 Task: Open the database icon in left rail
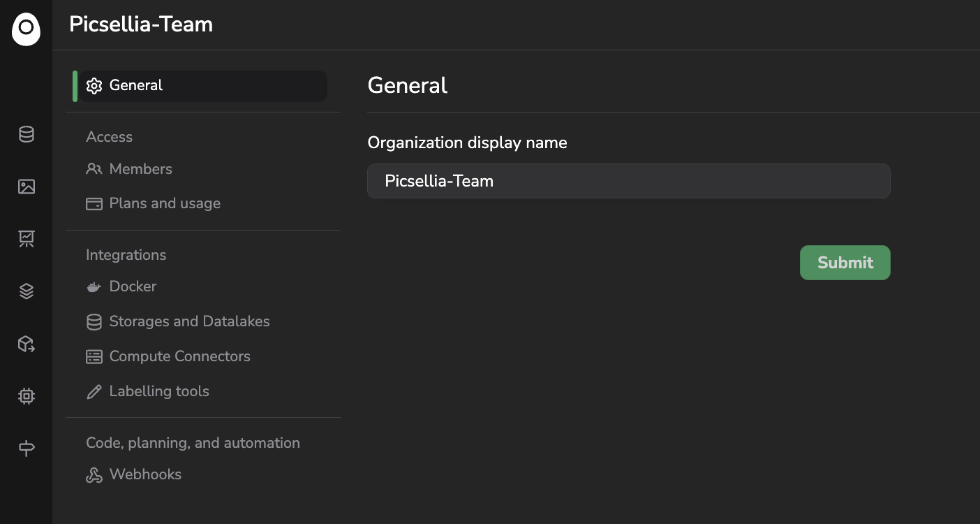click(x=27, y=134)
